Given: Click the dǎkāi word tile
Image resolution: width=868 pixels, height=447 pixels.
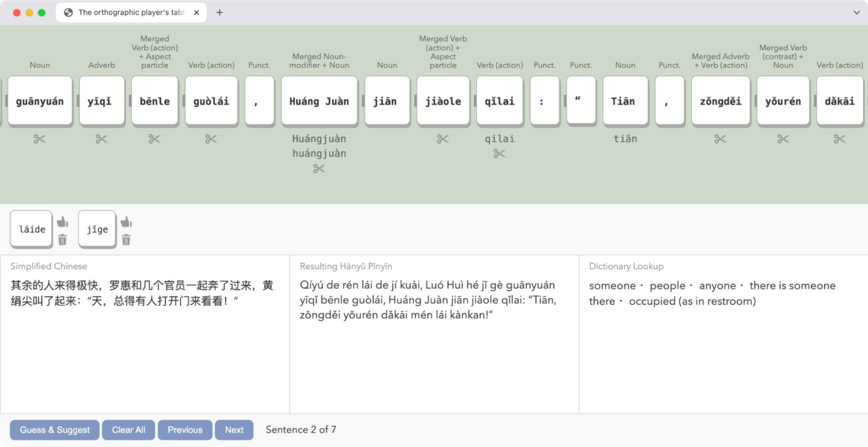Looking at the screenshot, I should [x=840, y=101].
